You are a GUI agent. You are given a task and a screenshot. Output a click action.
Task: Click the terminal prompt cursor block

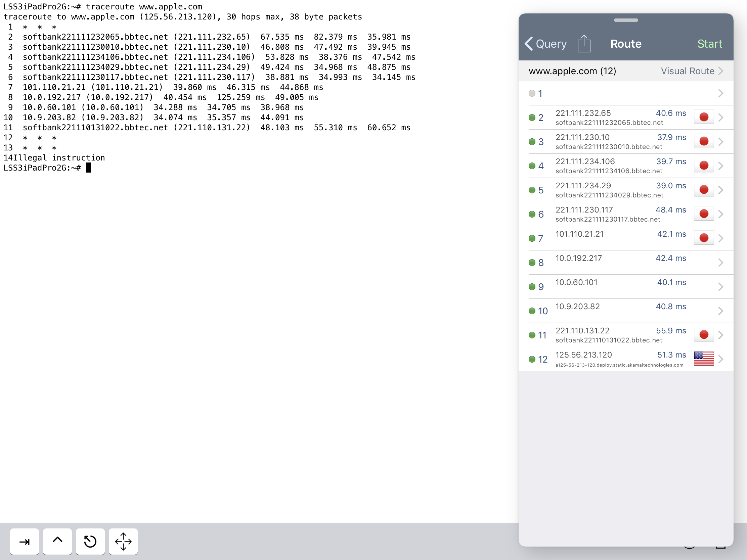88,168
